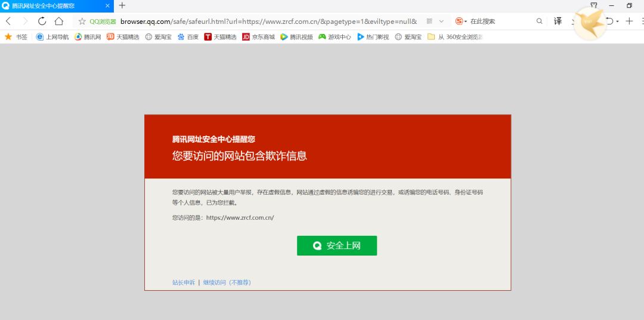
Task: Expand the address bar dropdown chevron
Action: 441,21
